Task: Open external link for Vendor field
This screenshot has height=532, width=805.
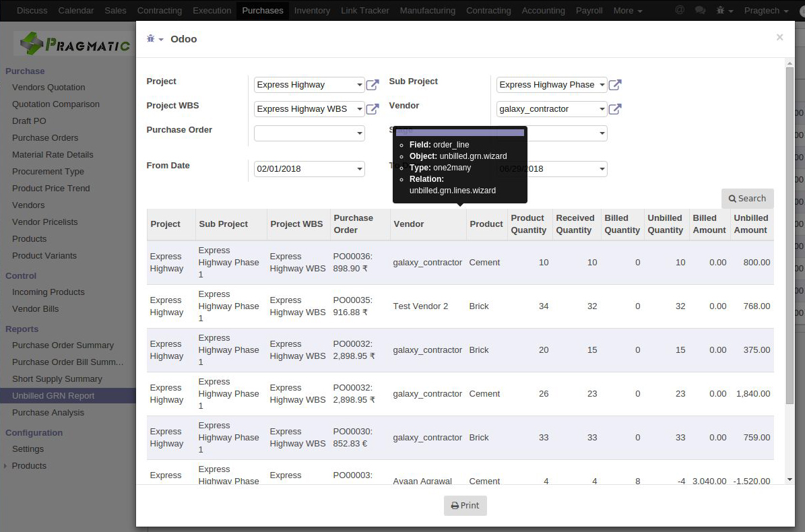Action: point(615,109)
